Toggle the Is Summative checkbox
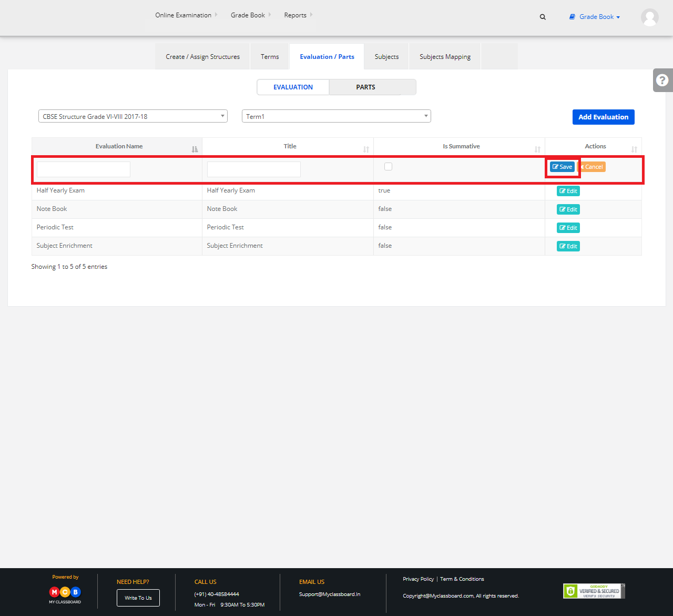The image size is (673, 616). coord(388,167)
